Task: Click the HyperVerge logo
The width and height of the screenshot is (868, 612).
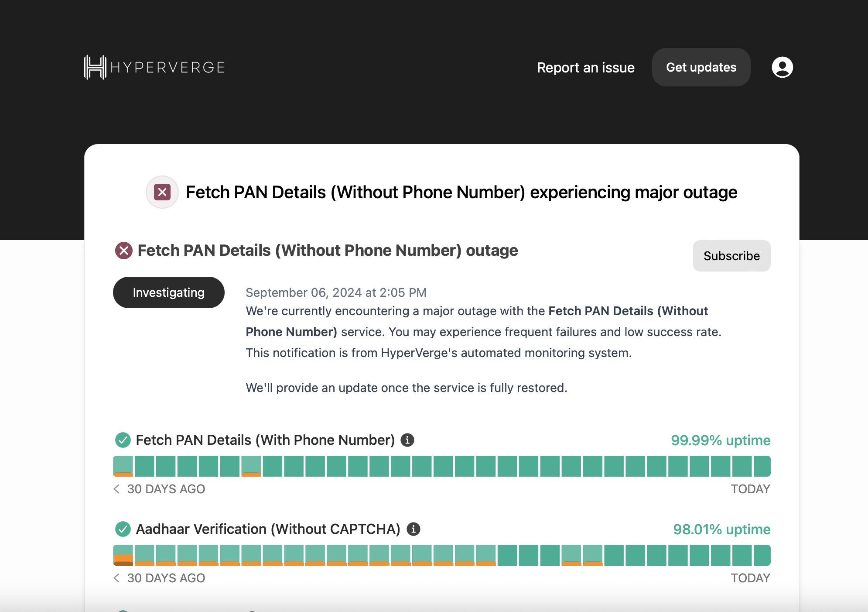Action: tap(154, 67)
